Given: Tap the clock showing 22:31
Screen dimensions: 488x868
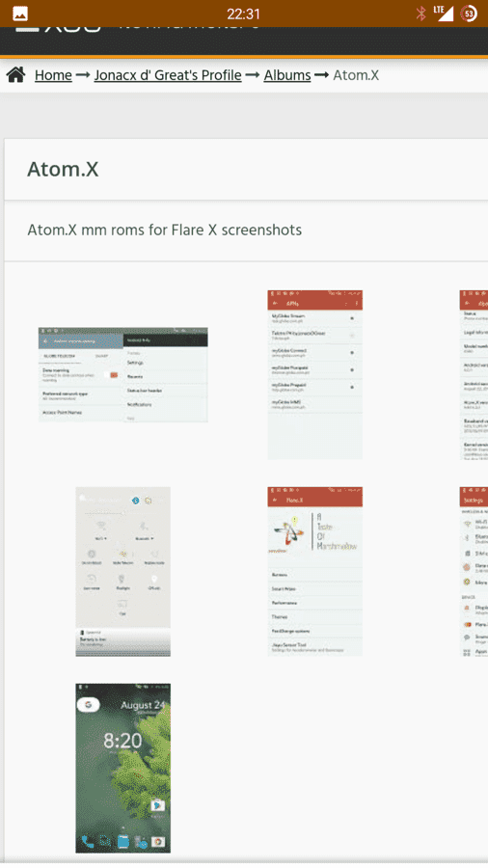Looking at the screenshot, I should click(x=243, y=14).
